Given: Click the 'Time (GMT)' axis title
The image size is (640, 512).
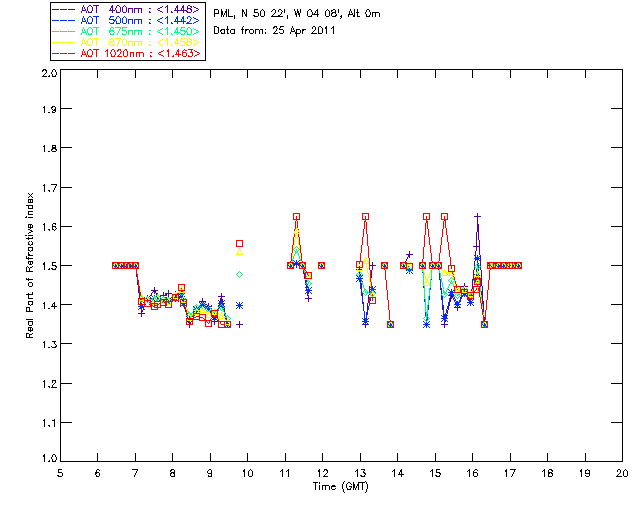Looking at the screenshot, I should (340, 486).
